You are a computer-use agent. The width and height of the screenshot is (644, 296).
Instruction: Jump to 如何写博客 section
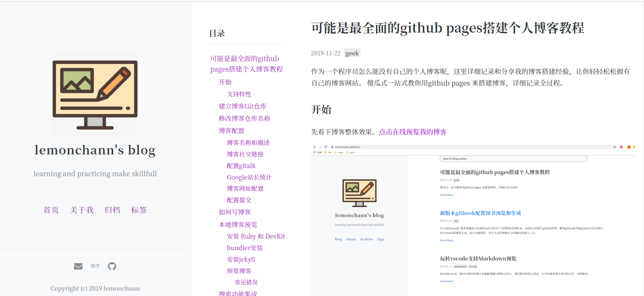pos(235,212)
